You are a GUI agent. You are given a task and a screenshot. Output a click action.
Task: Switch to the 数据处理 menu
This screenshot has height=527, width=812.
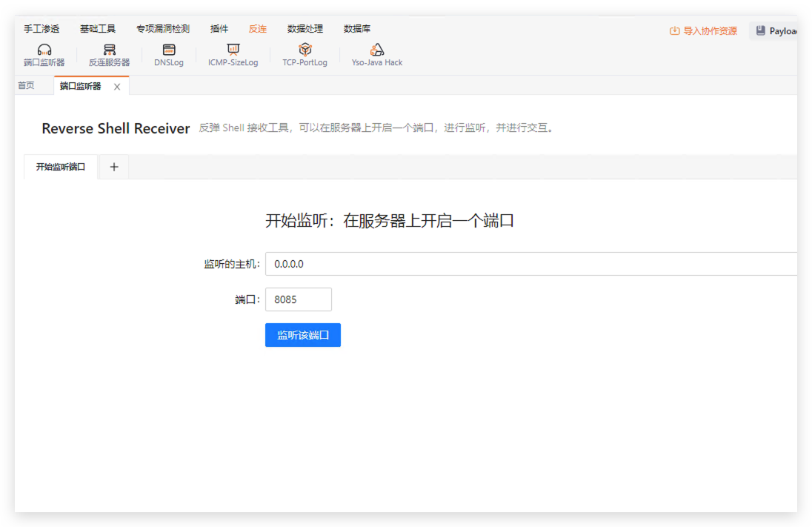[305, 29]
